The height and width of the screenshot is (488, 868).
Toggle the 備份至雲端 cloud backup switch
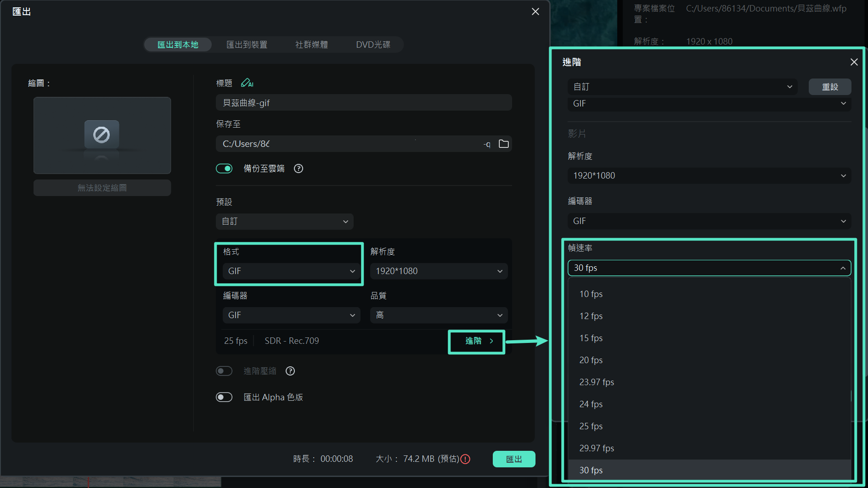pyautogui.click(x=224, y=168)
